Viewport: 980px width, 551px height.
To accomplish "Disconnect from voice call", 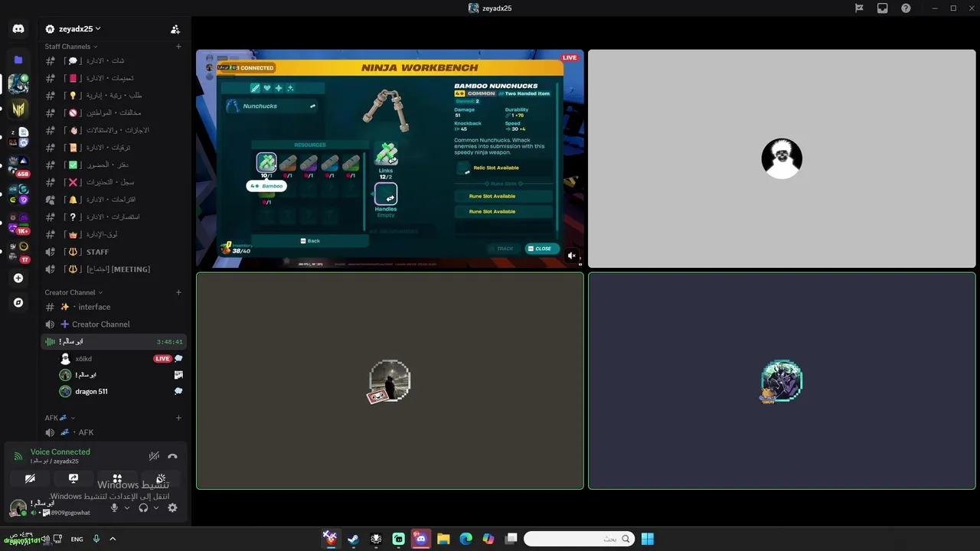I will pyautogui.click(x=172, y=456).
